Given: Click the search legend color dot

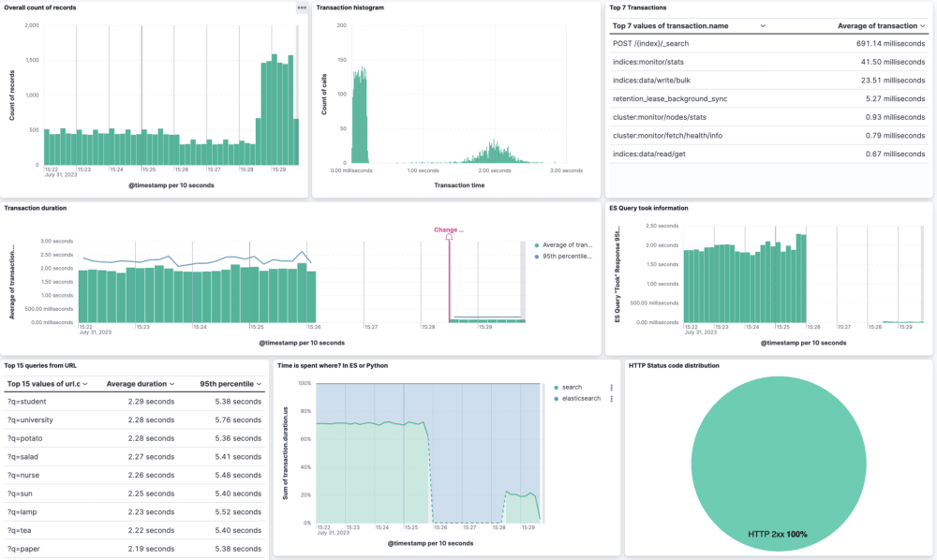Looking at the screenshot, I should [557, 387].
